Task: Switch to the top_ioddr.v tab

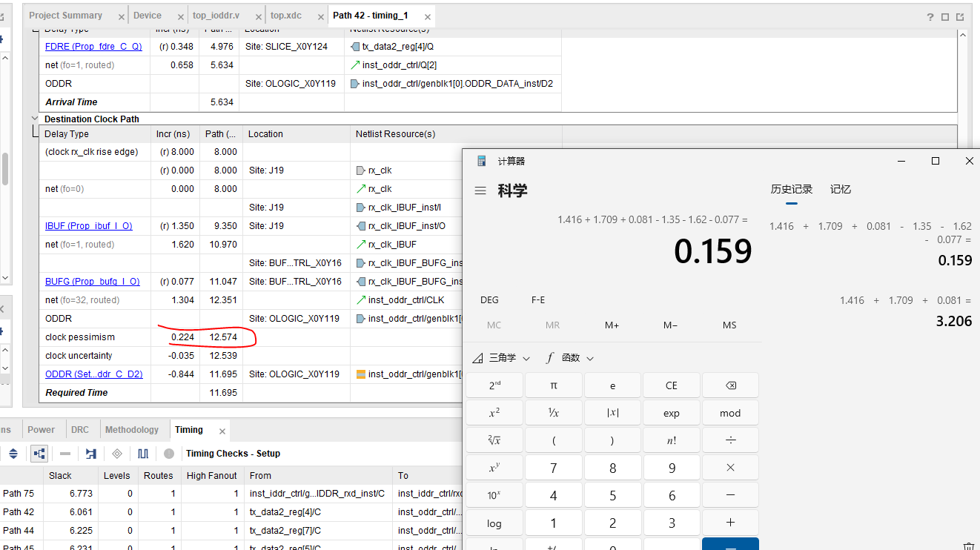Action: pos(216,16)
